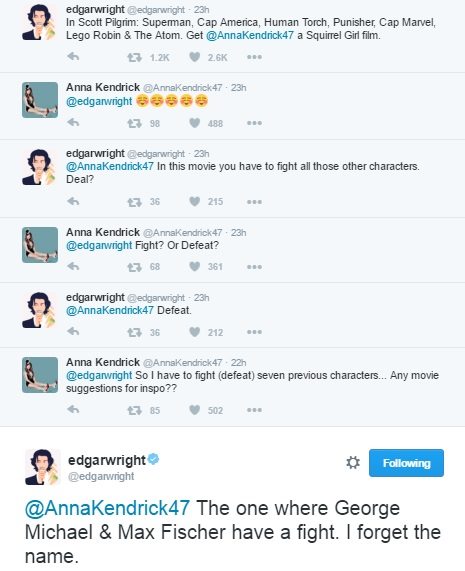The width and height of the screenshot is (465, 571).
Task: Like the 'movie suggestions for inspo' tweet
Action: tap(195, 410)
